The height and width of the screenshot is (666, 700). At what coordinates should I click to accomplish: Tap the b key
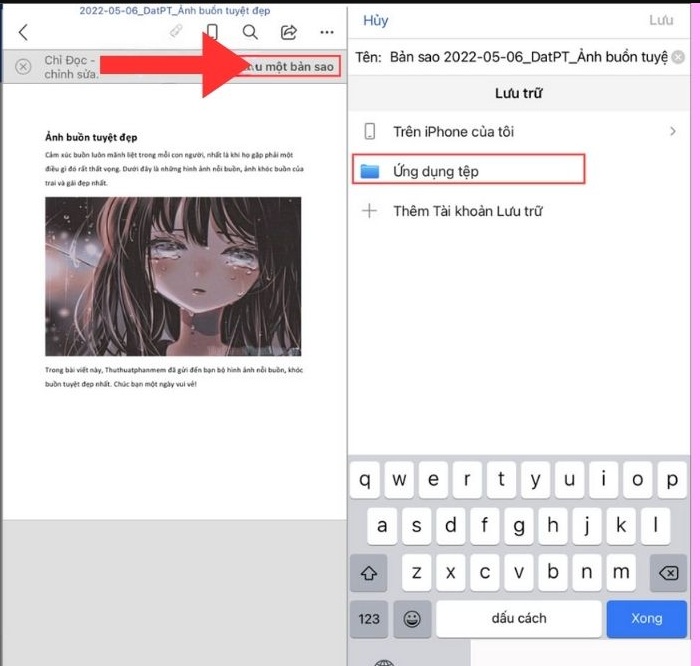[553, 573]
